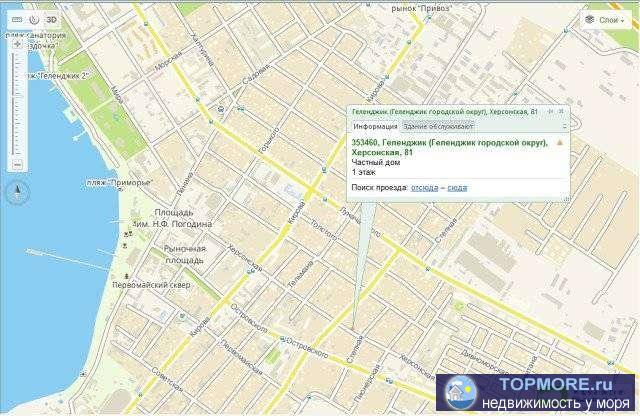Viewport: 640px width, 416px height.
Task: Click the Халтурина street label
Action: click(202, 50)
